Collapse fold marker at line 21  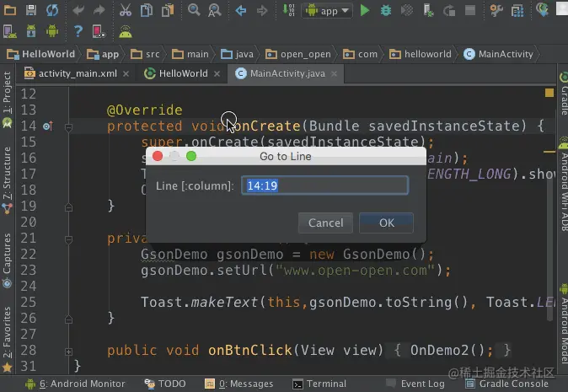68,239
